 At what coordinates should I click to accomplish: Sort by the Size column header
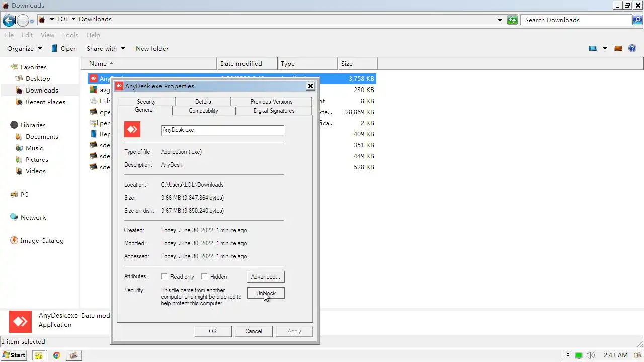click(x=358, y=63)
